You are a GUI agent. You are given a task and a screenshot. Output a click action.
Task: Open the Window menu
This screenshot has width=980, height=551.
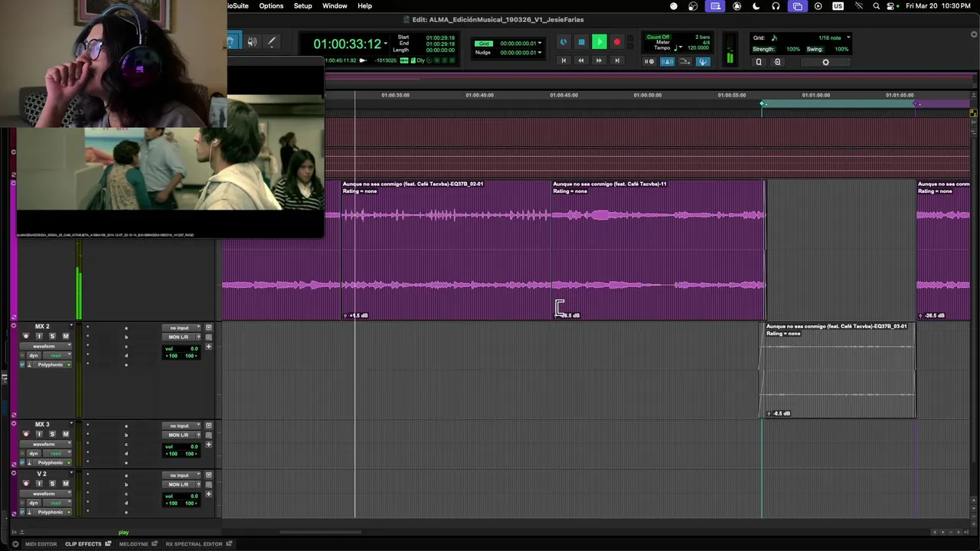335,6
